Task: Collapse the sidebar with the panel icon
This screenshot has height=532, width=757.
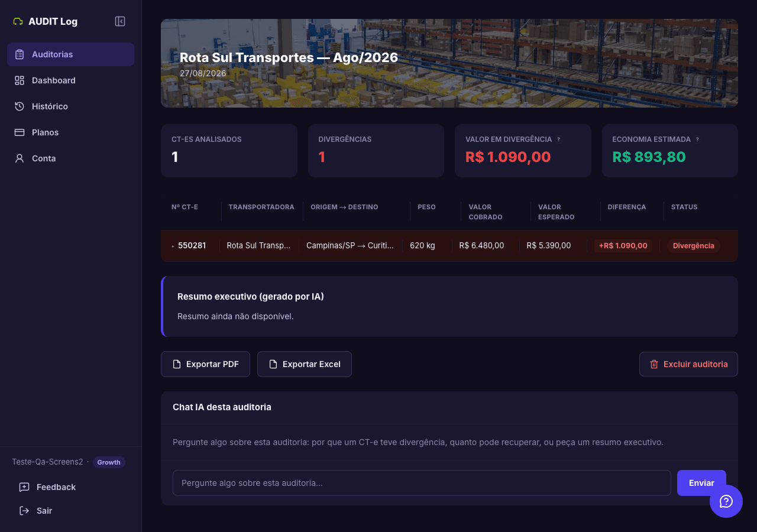Action: point(120,21)
